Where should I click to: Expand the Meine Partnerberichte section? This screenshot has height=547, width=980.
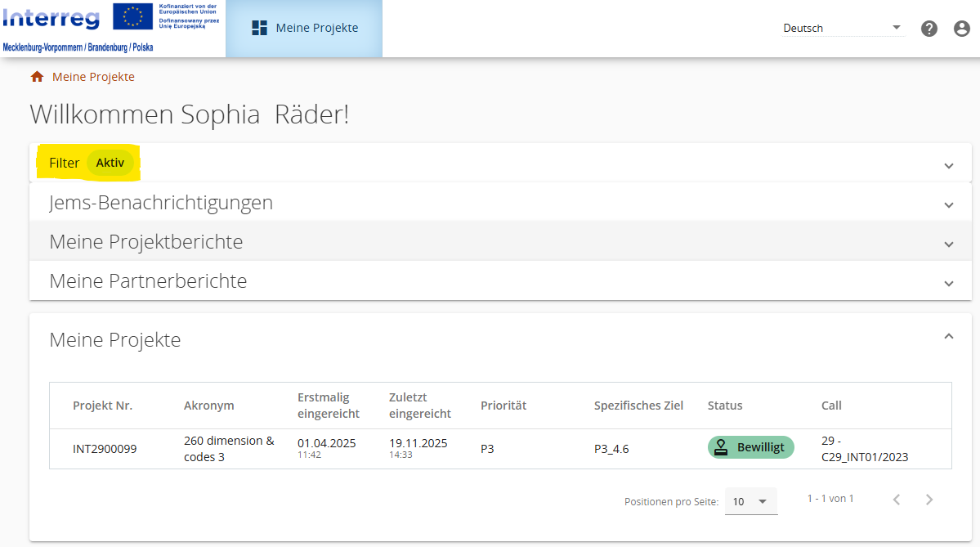tap(948, 283)
